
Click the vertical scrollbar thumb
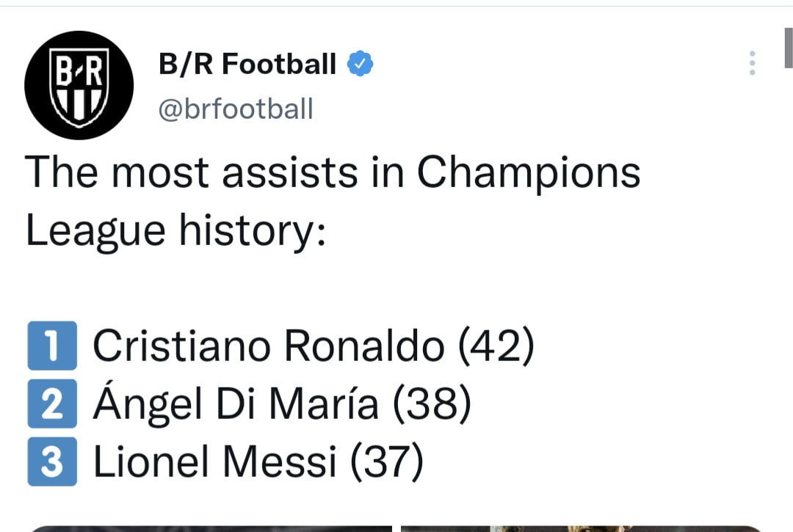click(x=787, y=48)
